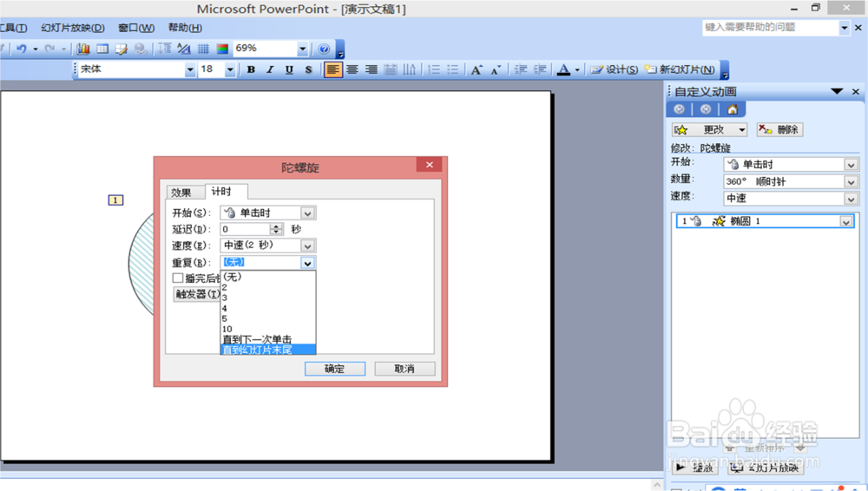The image size is (868, 491).
Task: Open the PowerPoint Help question-mark icon
Action: [324, 49]
